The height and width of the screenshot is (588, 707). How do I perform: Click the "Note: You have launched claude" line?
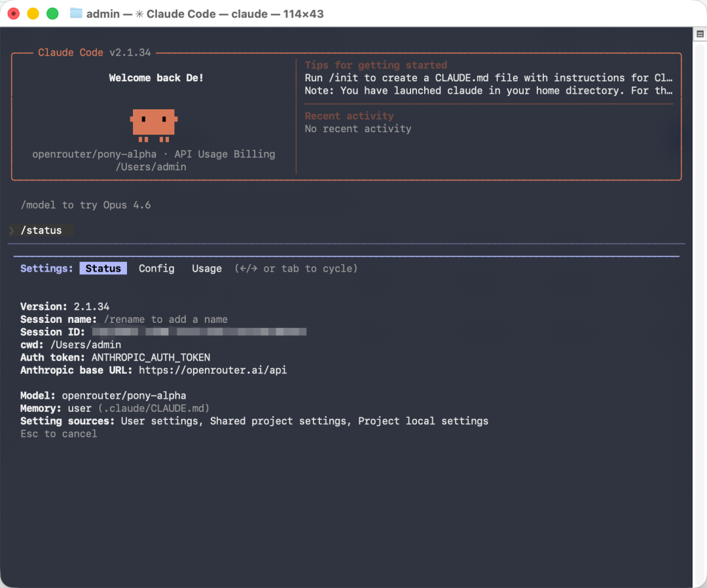pos(489,90)
